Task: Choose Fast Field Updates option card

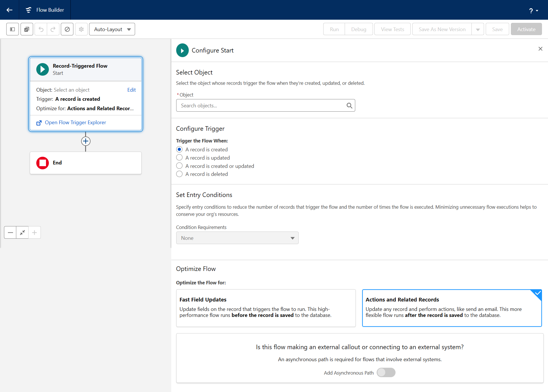Action: pyautogui.click(x=266, y=308)
